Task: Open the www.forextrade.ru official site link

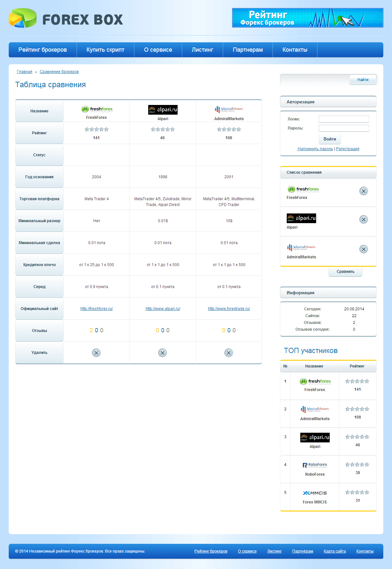Action: tap(229, 309)
